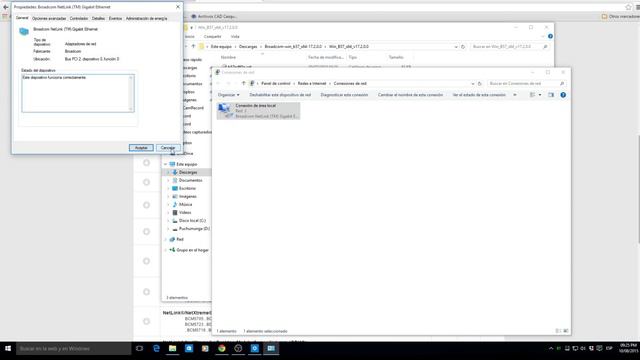Show more toolbar commands in Conexiones de red
The height and width of the screenshot is (360, 640).
(x=515, y=95)
